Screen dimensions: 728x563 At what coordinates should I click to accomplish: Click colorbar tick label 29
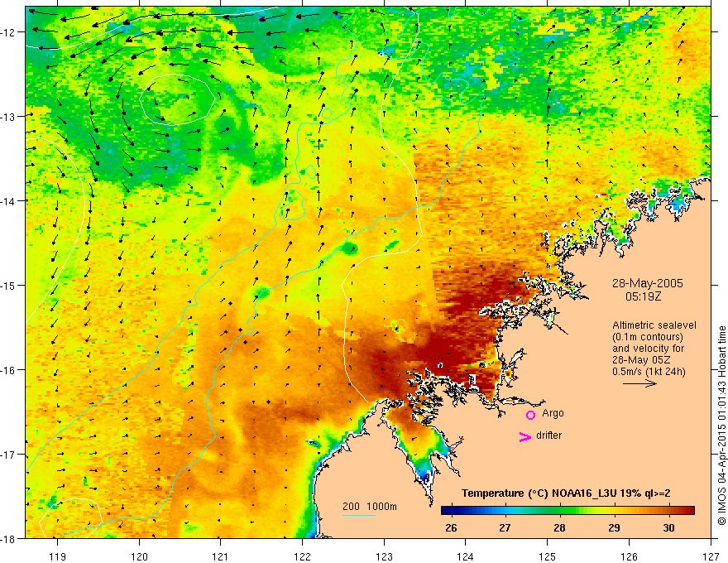pos(614,527)
